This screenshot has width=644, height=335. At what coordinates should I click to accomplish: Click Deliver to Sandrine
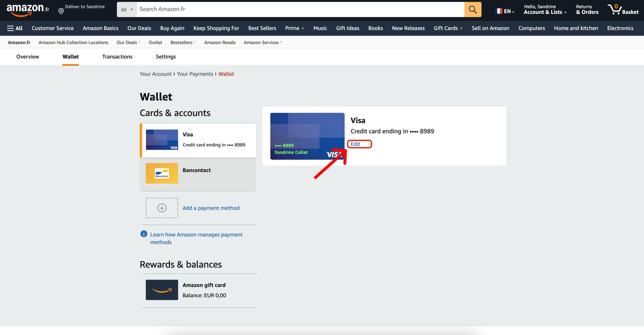point(85,7)
